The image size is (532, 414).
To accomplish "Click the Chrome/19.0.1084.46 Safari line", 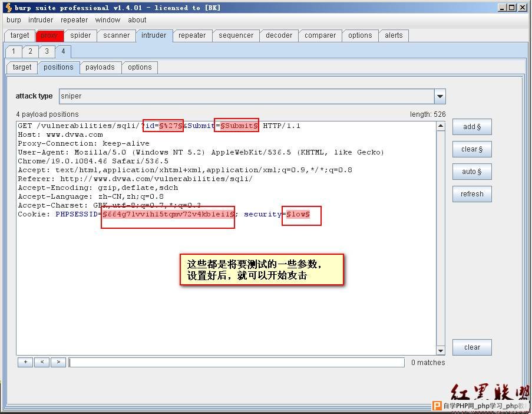I will (x=93, y=162).
